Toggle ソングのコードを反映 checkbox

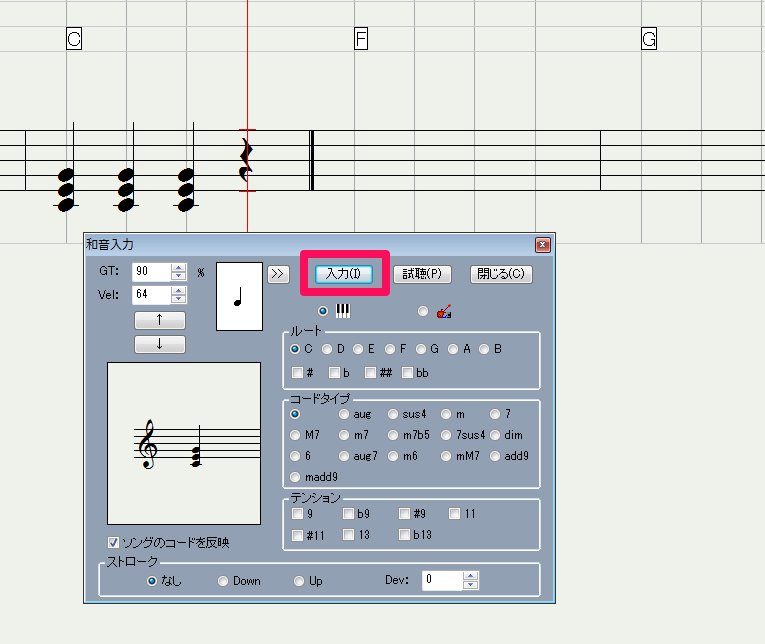coord(114,543)
